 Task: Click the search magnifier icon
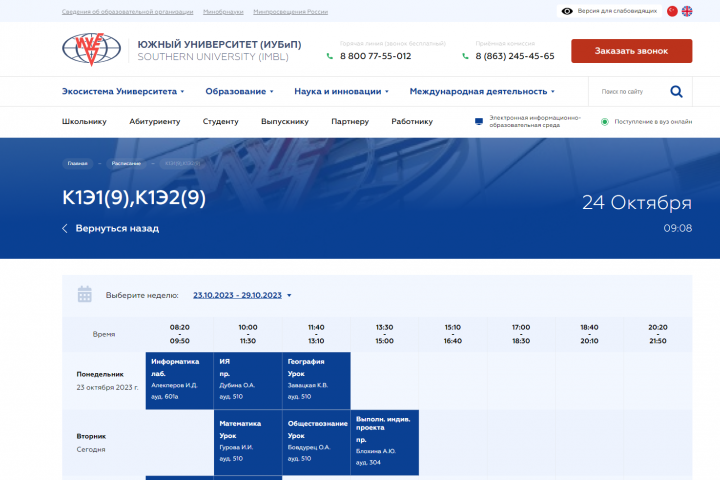point(676,91)
